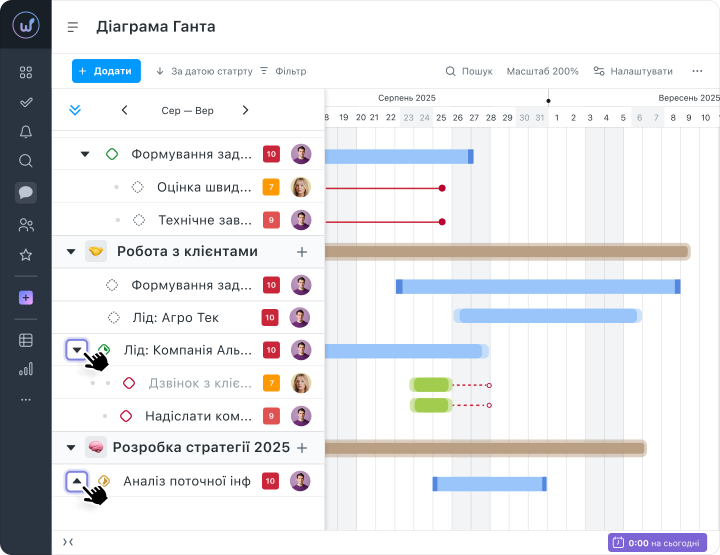Open notifications bell in sidebar
Viewport: 720px width, 555px height.
26,131
